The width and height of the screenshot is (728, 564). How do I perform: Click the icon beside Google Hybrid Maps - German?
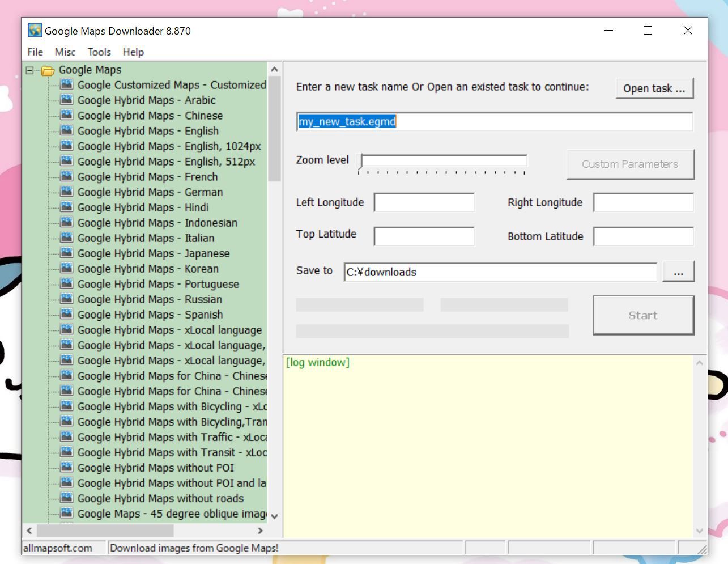coord(67,192)
